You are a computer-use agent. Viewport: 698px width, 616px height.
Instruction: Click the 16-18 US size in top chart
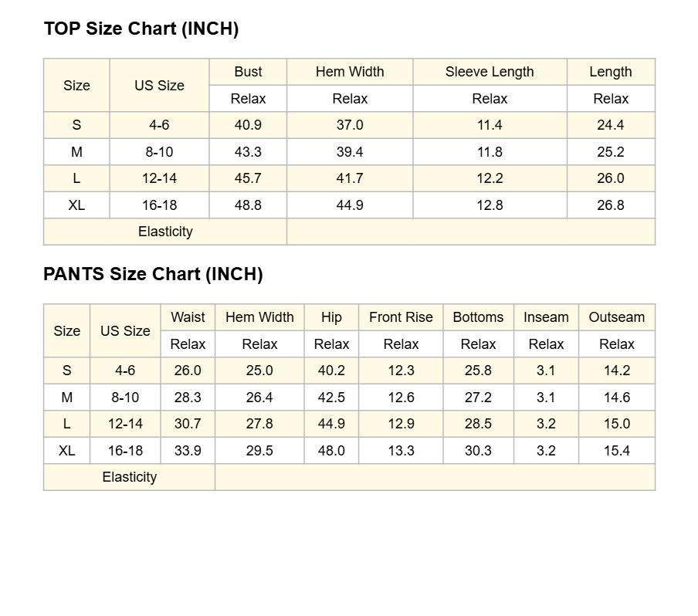point(159,205)
